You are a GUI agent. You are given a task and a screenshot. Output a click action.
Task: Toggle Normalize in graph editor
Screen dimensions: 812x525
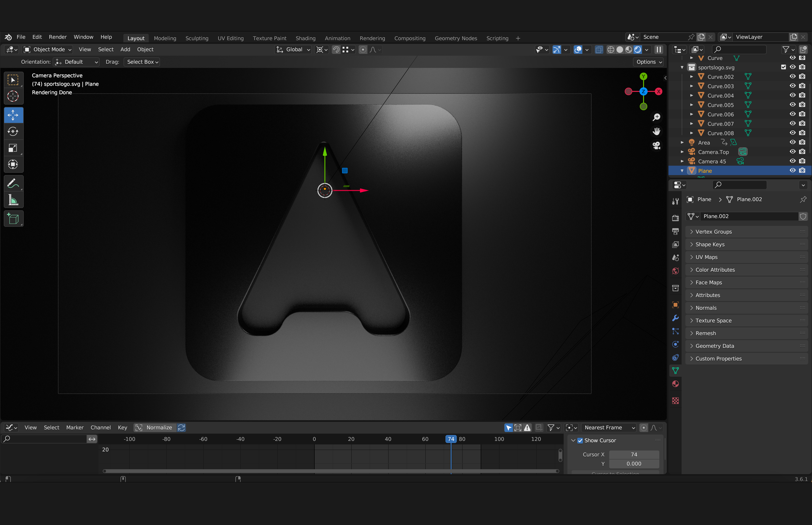(155, 428)
